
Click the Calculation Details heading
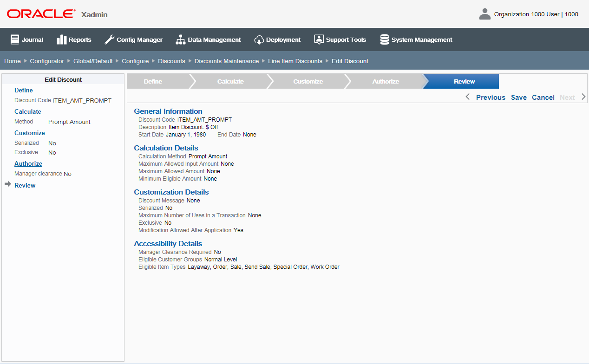(x=166, y=148)
